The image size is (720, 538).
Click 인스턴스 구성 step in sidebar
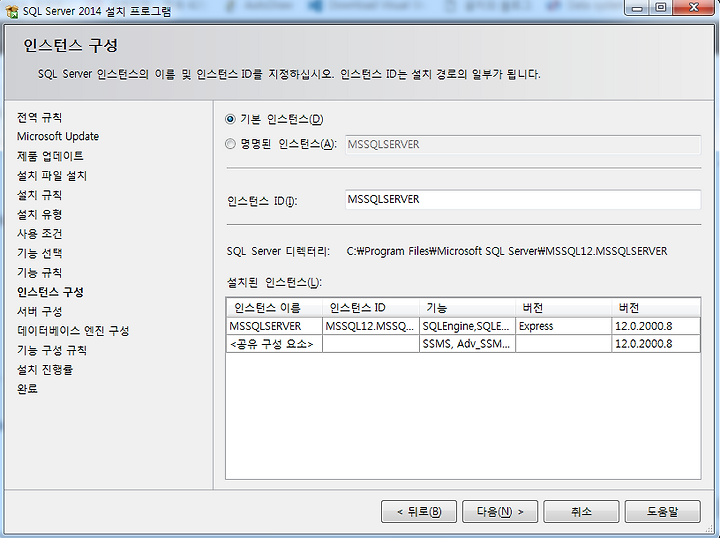click(x=51, y=292)
